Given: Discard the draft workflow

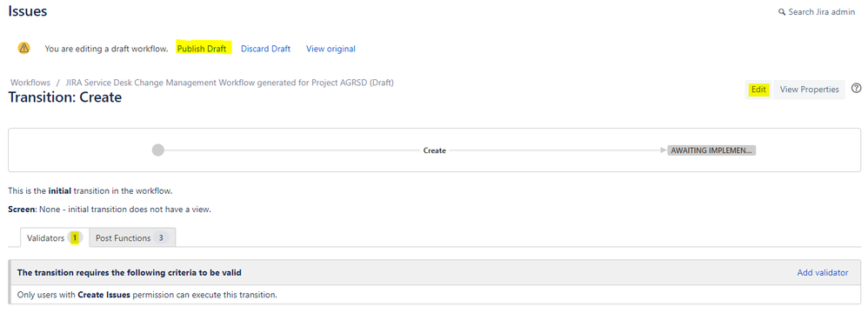Looking at the screenshot, I should click(266, 49).
